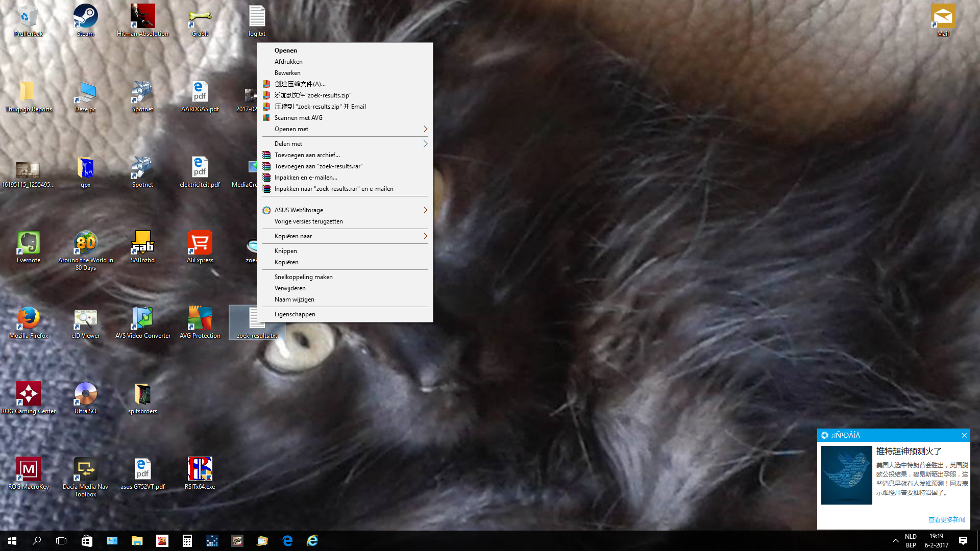
Task: Open the Hitman Absolution shortcut
Action: pos(142,17)
